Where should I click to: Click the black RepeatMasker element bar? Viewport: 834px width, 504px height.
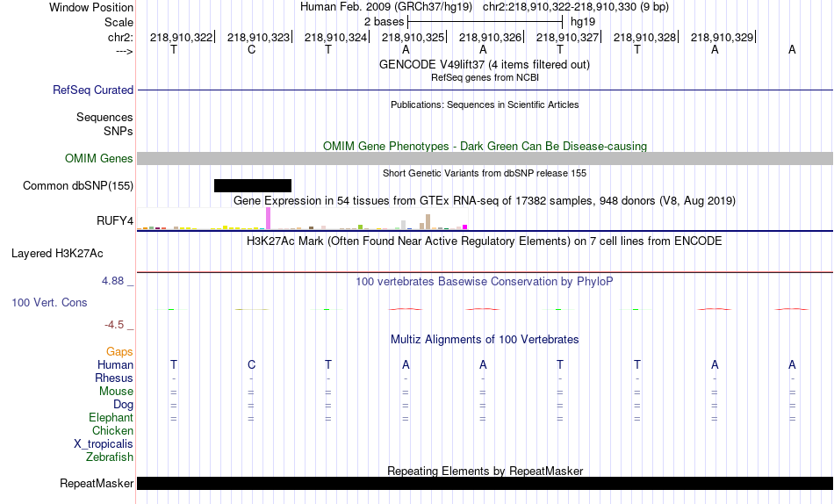[x=485, y=483]
